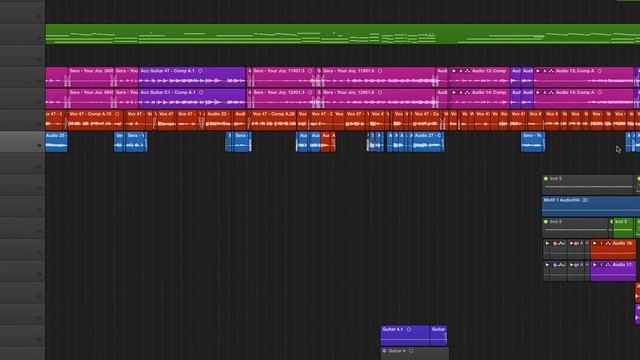This screenshot has height=360, width=640.
Task: Toggle quick swipe comping on first Audio 14: Comp
Action: pos(467,93)
